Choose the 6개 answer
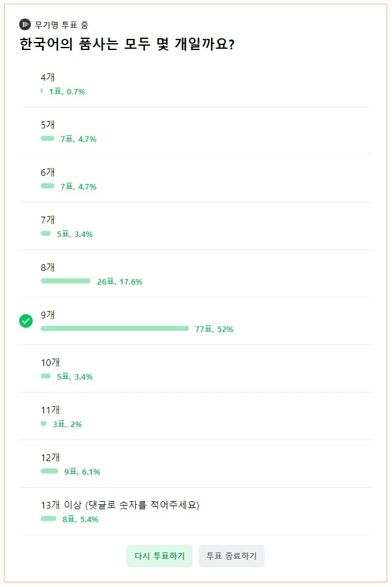392x587 pixels. click(196, 179)
